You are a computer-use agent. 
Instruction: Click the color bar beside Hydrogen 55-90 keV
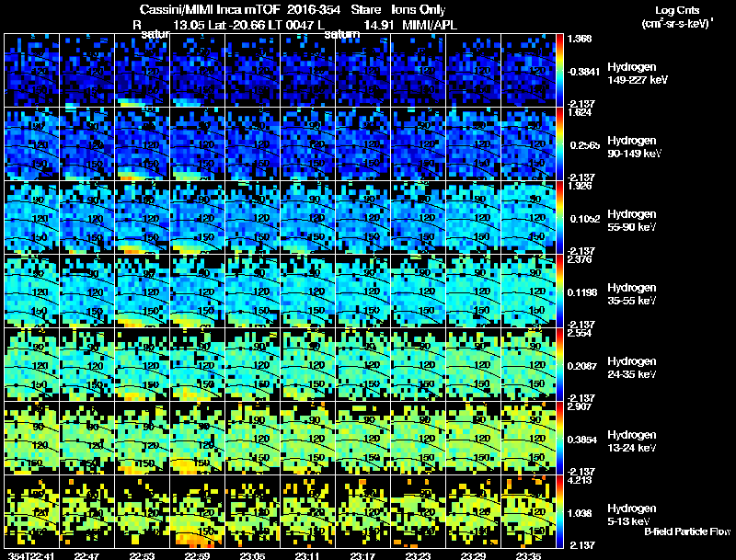pos(559,218)
